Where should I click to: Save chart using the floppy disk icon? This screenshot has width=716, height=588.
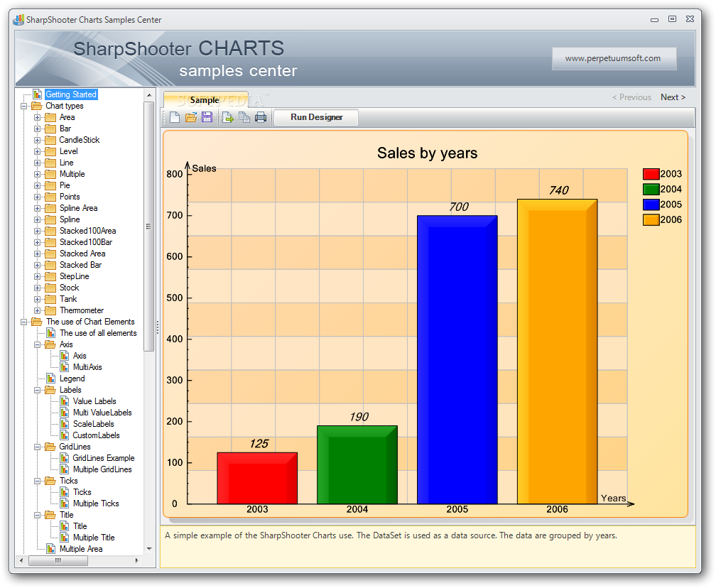click(207, 117)
